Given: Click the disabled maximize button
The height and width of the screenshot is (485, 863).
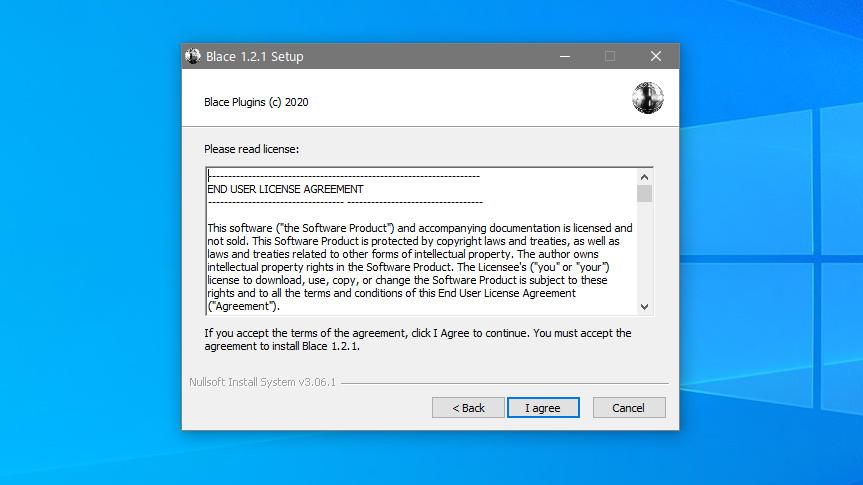Looking at the screenshot, I should tap(610, 56).
